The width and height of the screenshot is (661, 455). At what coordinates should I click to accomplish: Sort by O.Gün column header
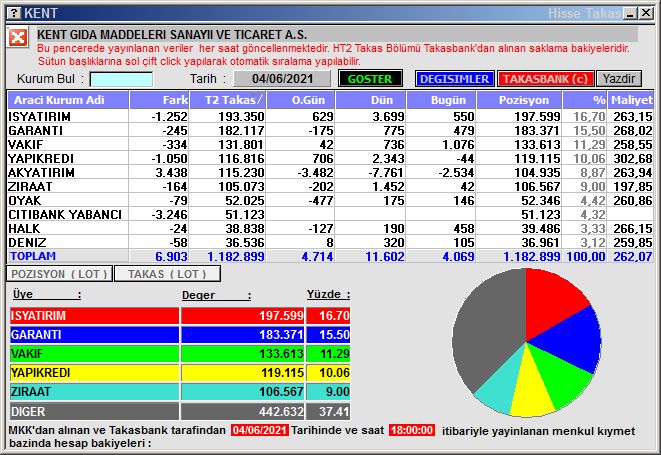click(x=301, y=100)
